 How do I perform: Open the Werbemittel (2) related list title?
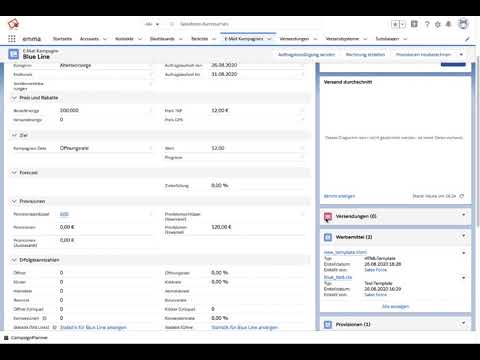(x=354, y=237)
